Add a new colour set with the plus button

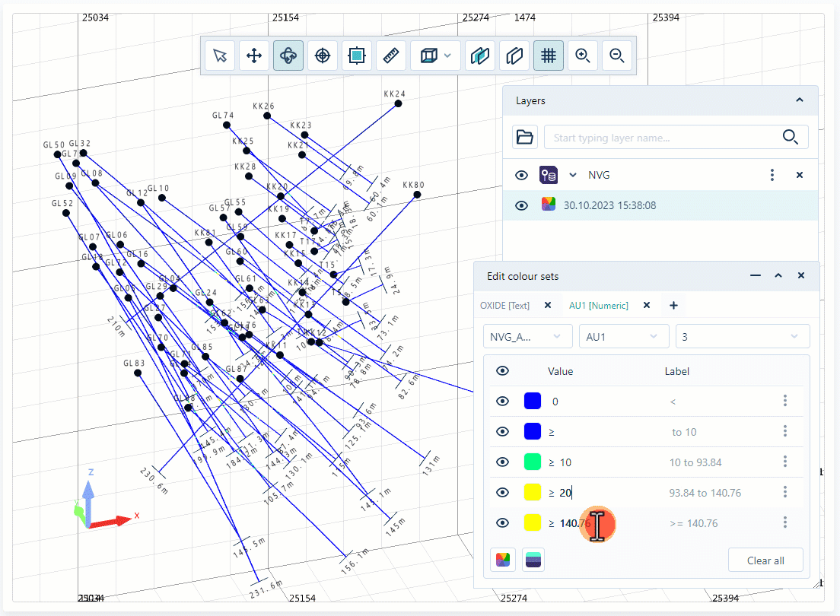[x=673, y=305]
